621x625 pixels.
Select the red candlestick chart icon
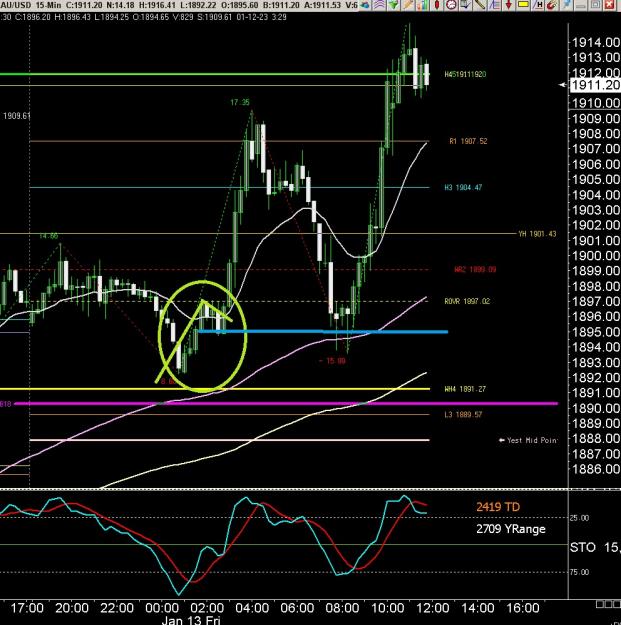click(437, 4)
